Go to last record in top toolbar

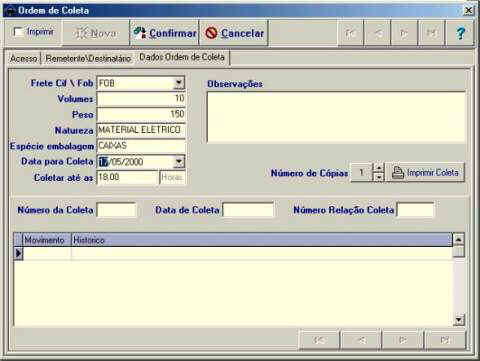(431, 33)
